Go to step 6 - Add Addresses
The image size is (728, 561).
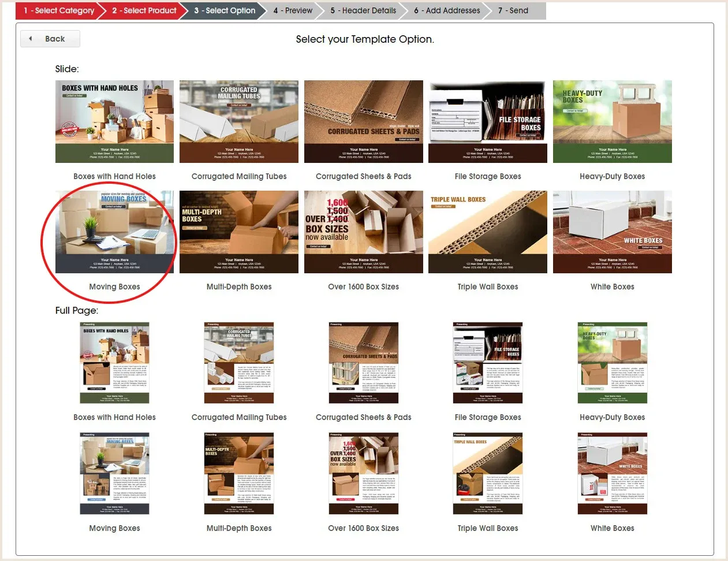tap(447, 10)
